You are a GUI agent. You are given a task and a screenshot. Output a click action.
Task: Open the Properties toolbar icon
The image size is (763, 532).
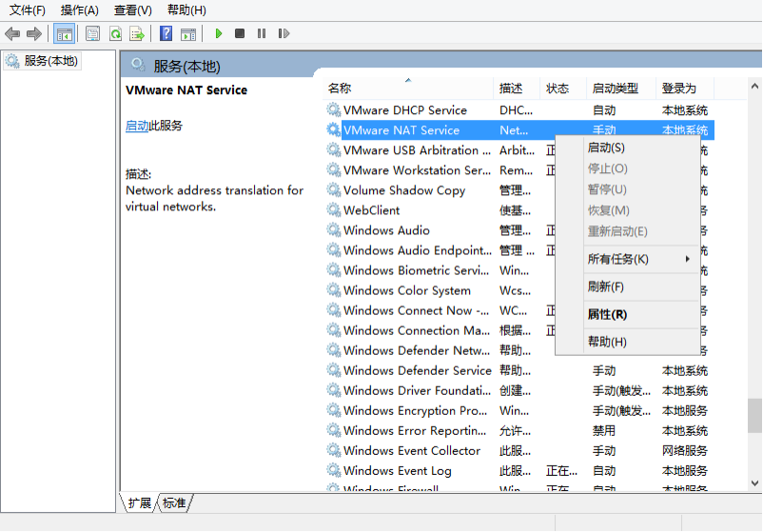pos(92,33)
